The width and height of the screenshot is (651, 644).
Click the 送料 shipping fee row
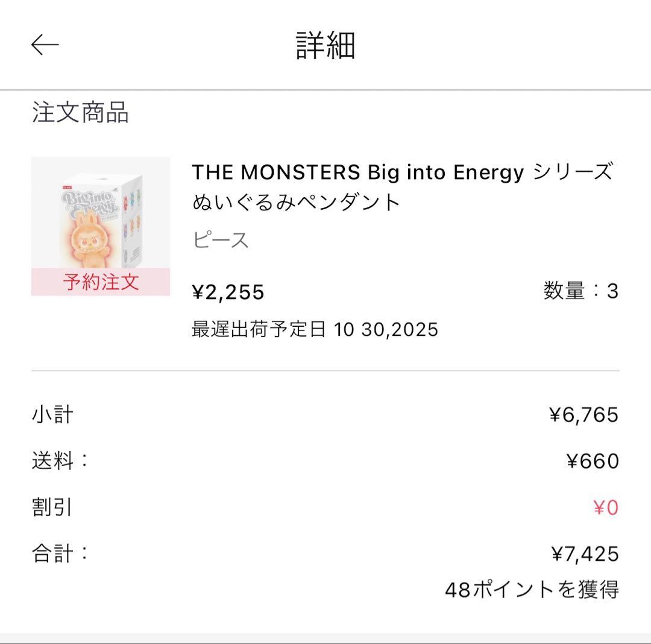[x=57, y=460]
